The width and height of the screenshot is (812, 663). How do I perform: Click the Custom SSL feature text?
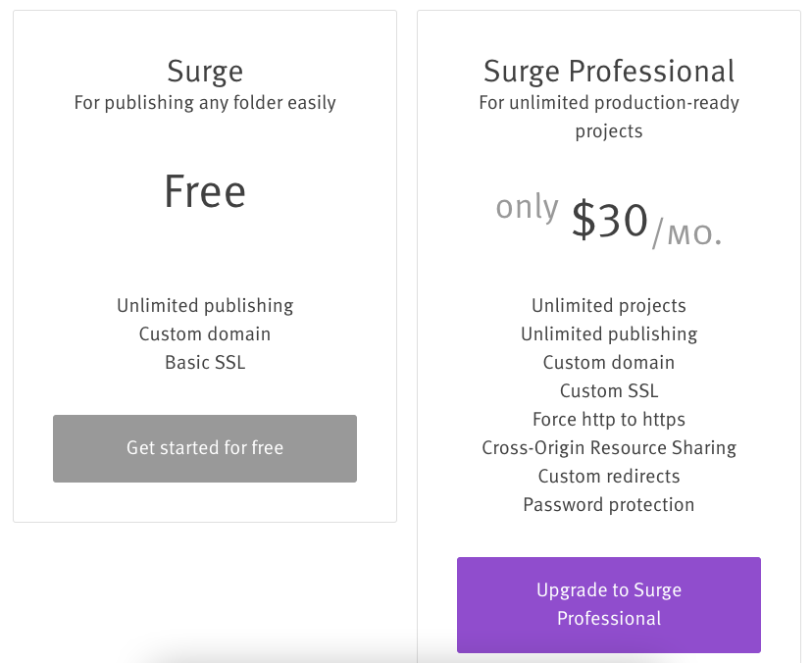coord(608,390)
